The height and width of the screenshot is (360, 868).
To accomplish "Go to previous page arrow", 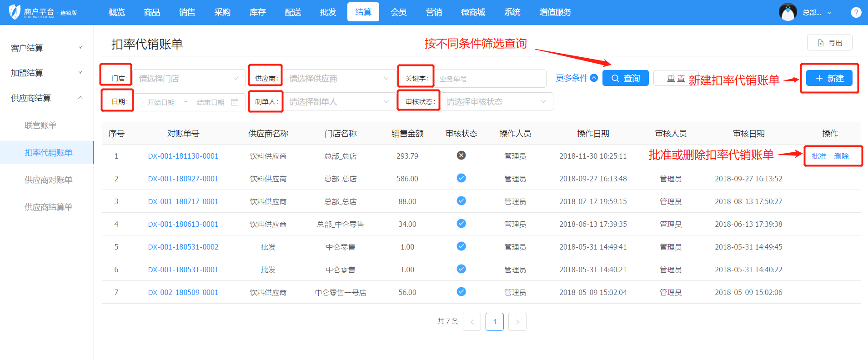I will pos(472,322).
